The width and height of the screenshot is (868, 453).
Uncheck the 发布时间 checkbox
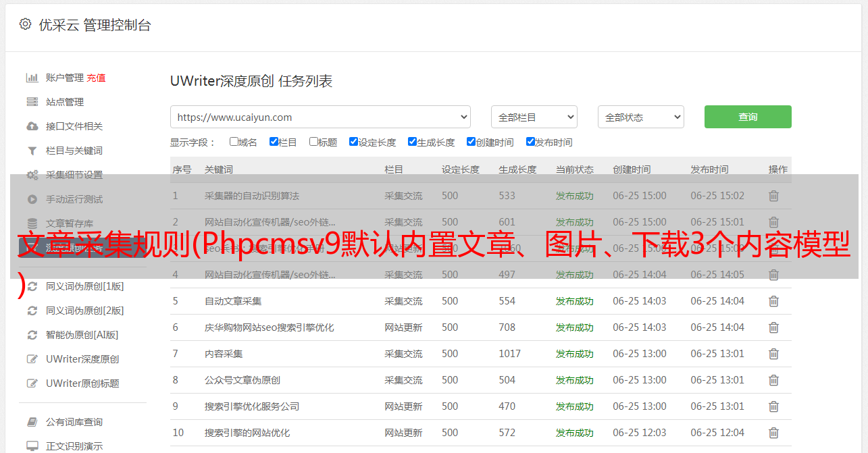pyautogui.click(x=530, y=142)
